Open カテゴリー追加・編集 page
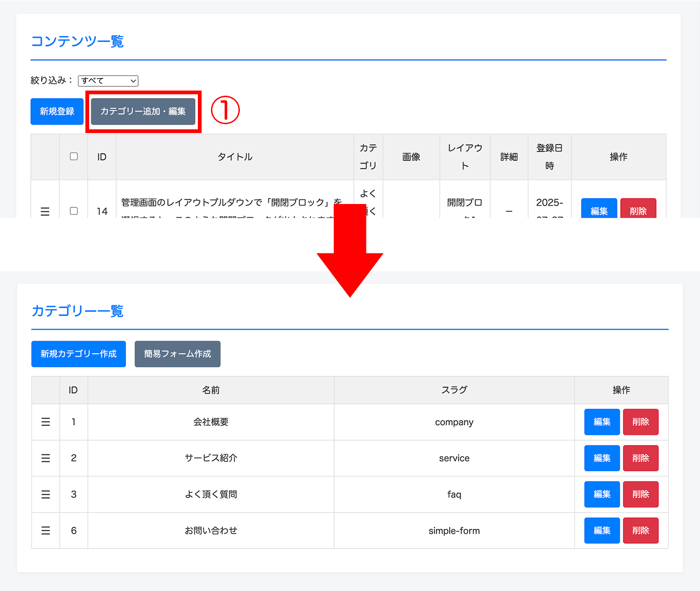The height and width of the screenshot is (591, 700). [x=143, y=112]
